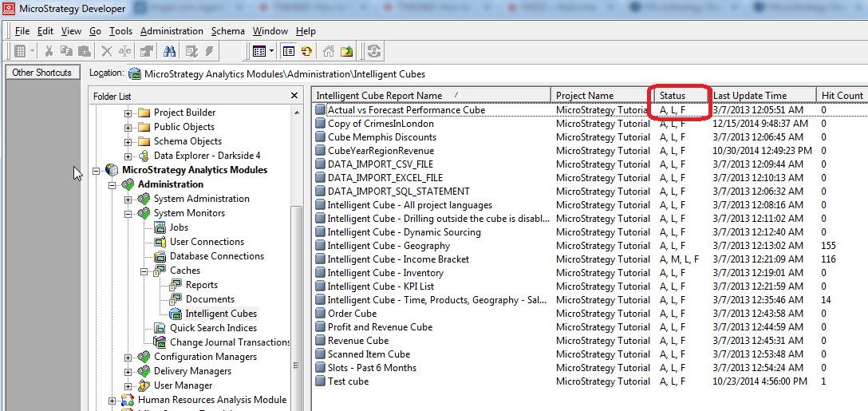Expand the Schema Objects folder
The image size is (868, 411).
click(x=128, y=141)
